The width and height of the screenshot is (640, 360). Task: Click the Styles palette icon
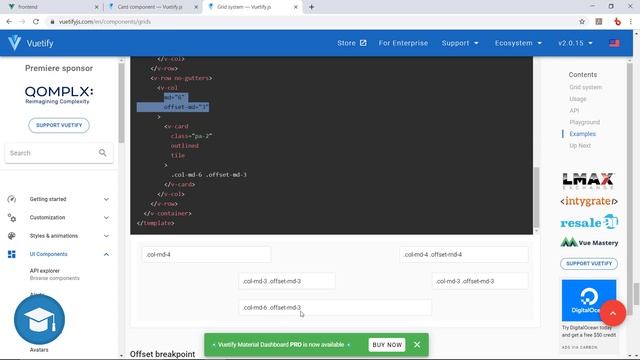tap(11, 236)
